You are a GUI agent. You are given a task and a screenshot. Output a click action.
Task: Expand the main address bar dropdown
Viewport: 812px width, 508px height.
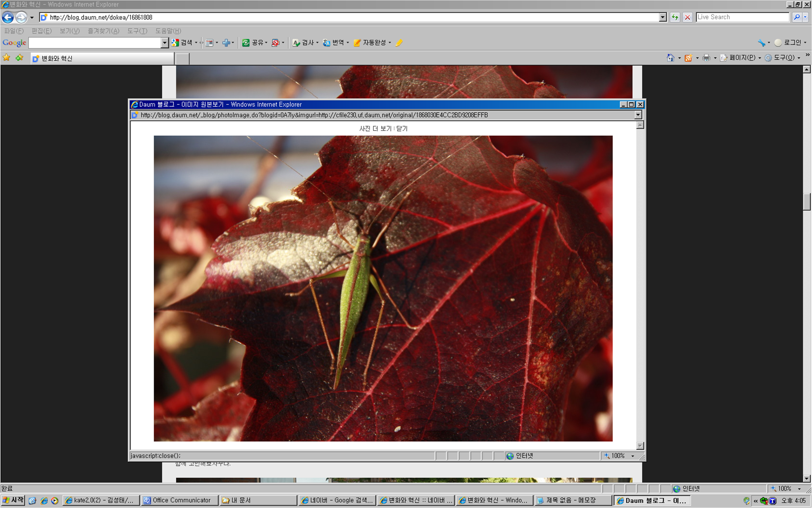tap(663, 17)
